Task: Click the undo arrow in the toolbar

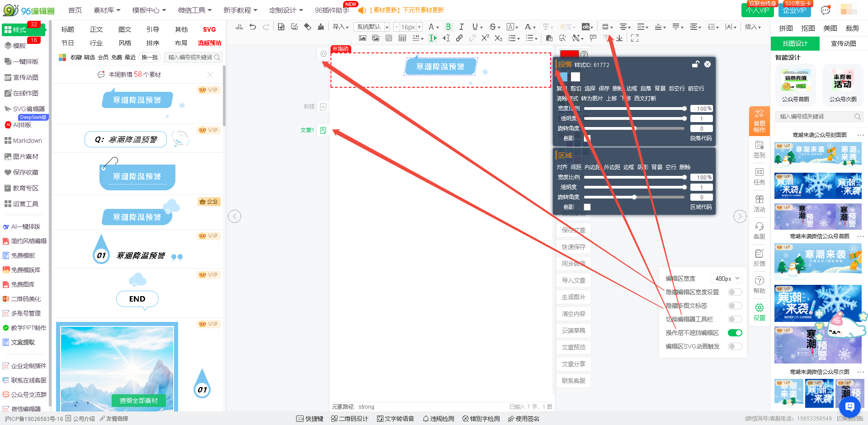Action: point(253,27)
